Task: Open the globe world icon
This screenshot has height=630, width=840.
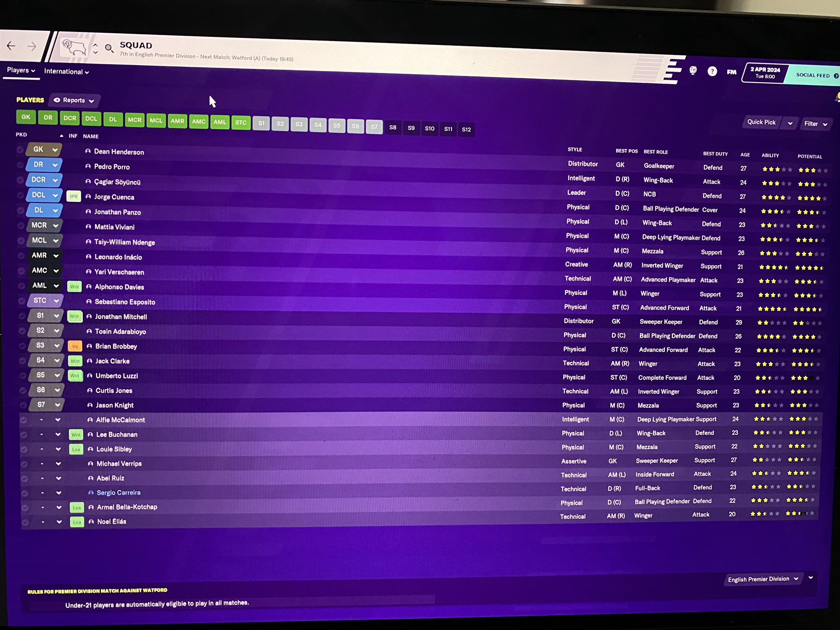Action: [x=693, y=71]
